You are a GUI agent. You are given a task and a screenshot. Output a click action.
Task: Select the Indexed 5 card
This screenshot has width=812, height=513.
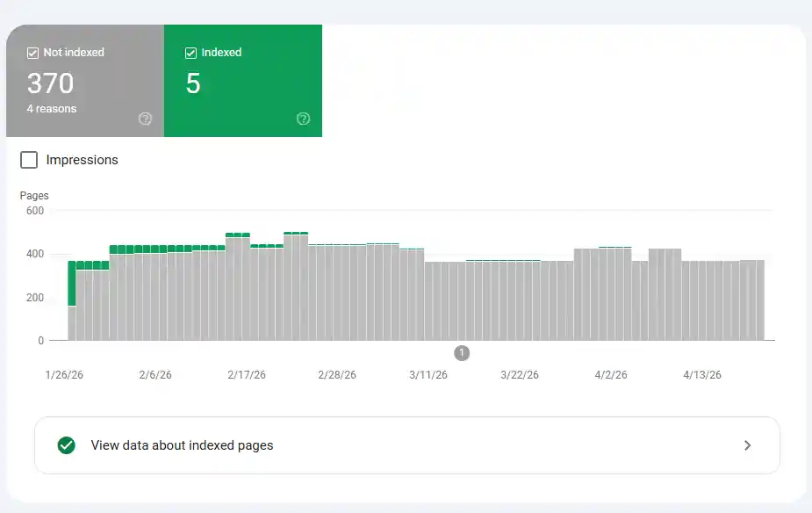click(243, 81)
